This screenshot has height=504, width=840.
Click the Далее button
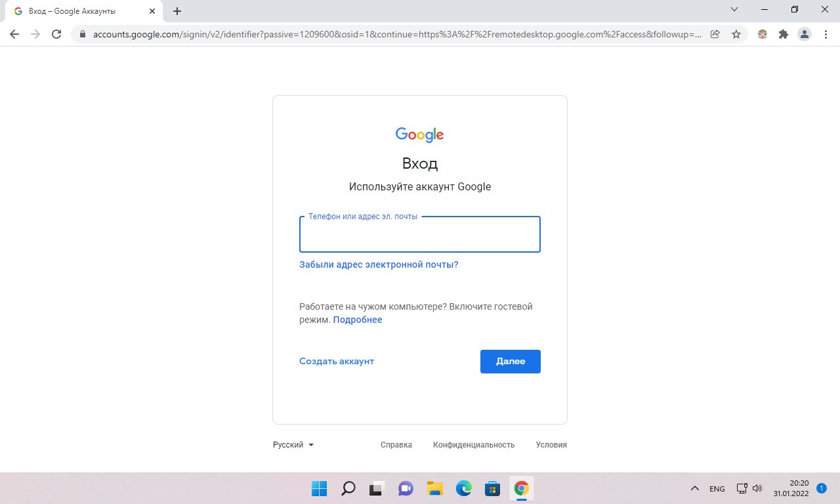(x=511, y=362)
